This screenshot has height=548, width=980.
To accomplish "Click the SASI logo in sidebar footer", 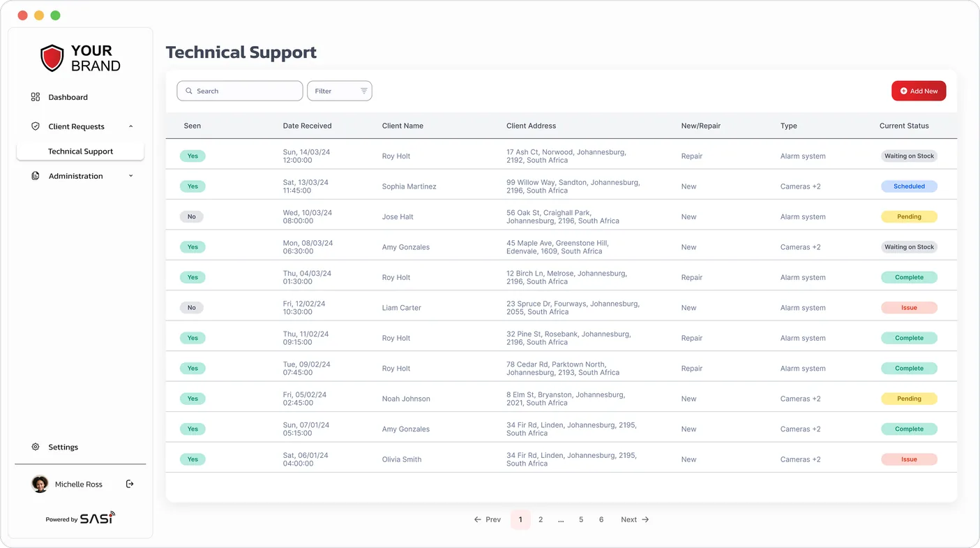I will (x=98, y=518).
